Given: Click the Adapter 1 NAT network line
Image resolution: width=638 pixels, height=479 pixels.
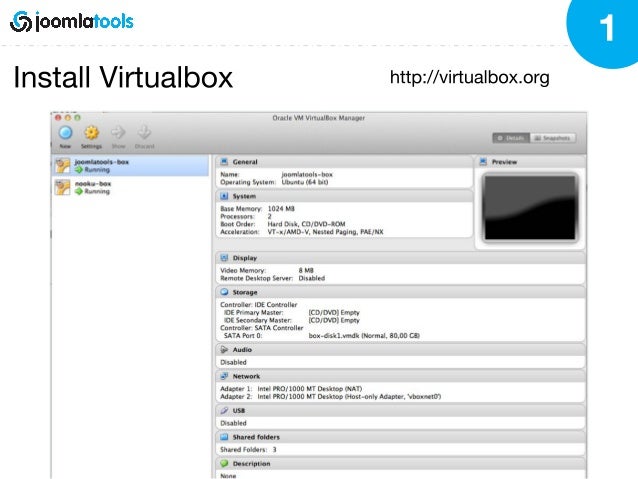Looking at the screenshot, I should click(x=291, y=389).
